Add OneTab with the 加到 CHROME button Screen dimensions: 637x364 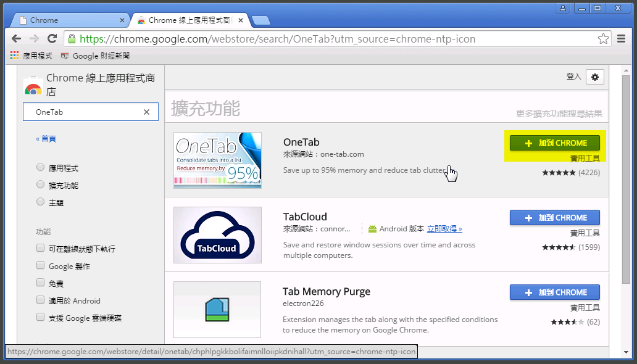555,143
